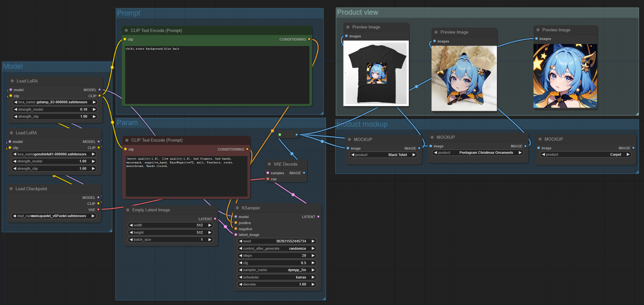The image size is (644, 305).
Task: Click the star ornament mockup preview image
Action: point(464,79)
